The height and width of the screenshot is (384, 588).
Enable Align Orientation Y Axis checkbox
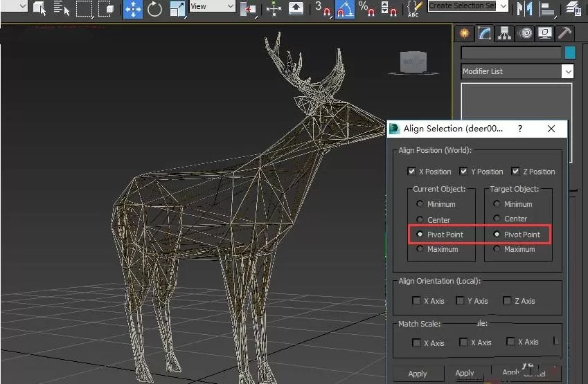460,300
